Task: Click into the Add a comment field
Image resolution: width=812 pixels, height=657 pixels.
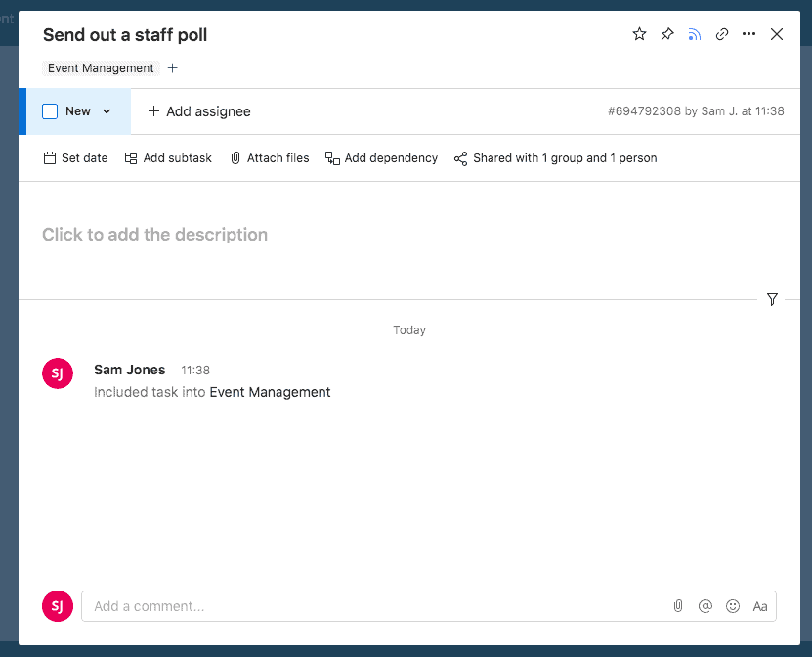Action: coord(371,606)
